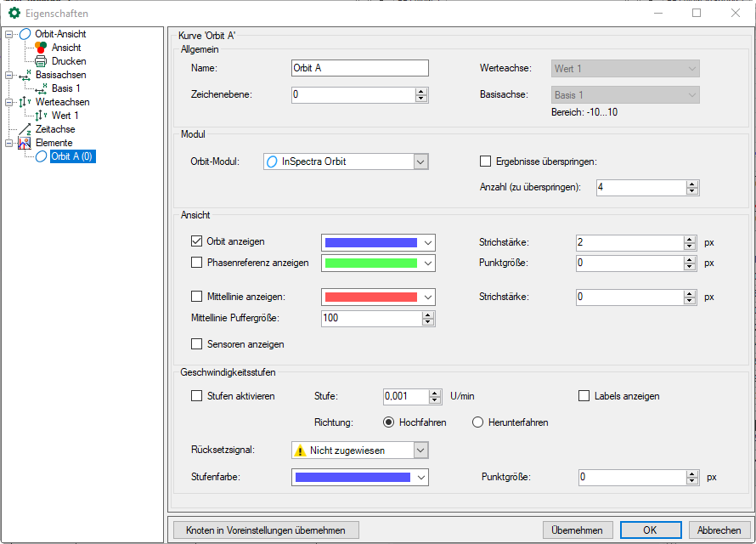756x544 pixels.
Task: Click the Name input field
Action: click(x=360, y=68)
